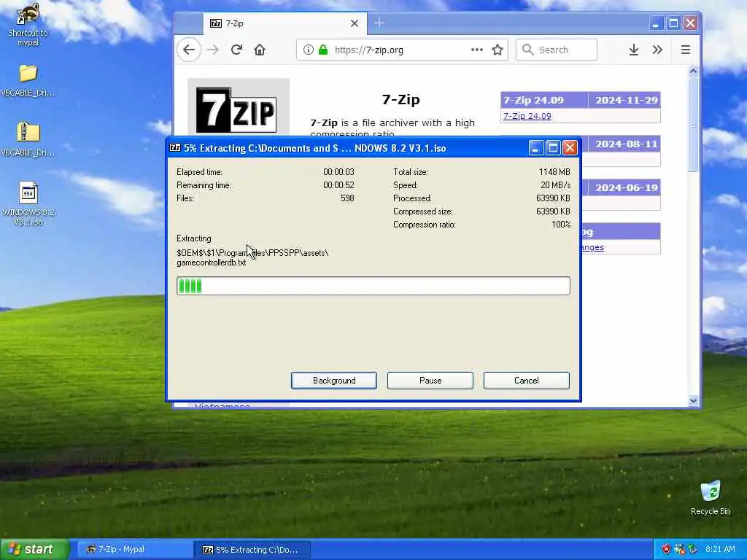Open a new browser tab

pyautogui.click(x=379, y=23)
